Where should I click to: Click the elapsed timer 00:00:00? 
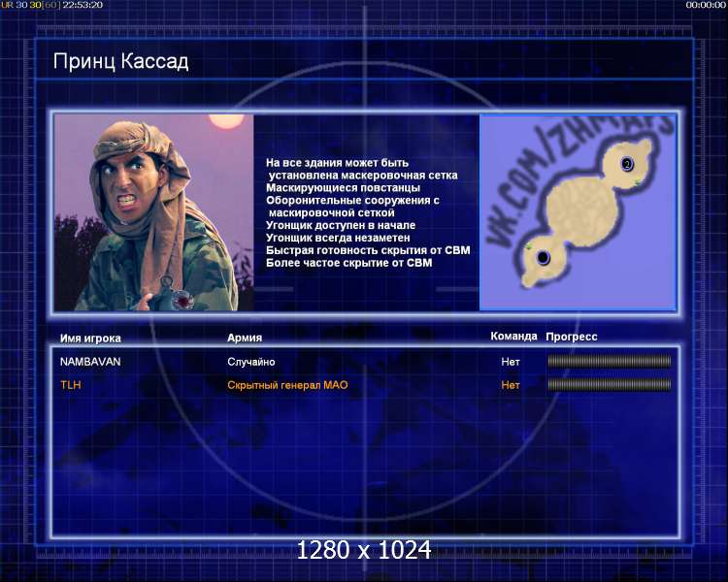706,5
